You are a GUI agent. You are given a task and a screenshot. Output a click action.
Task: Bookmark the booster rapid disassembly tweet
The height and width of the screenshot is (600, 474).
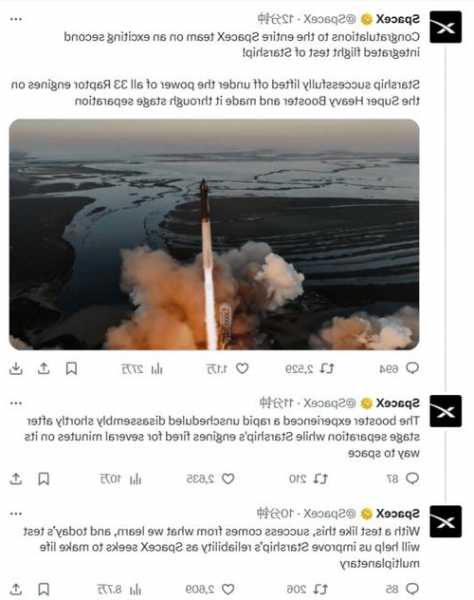tap(44, 479)
